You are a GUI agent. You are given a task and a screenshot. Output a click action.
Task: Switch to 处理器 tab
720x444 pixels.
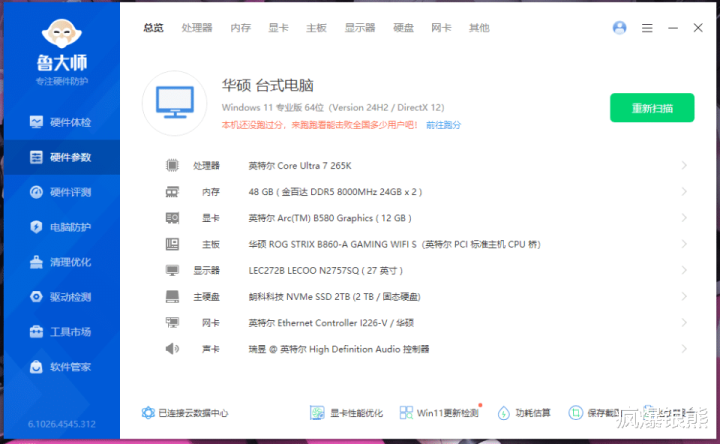point(197,28)
